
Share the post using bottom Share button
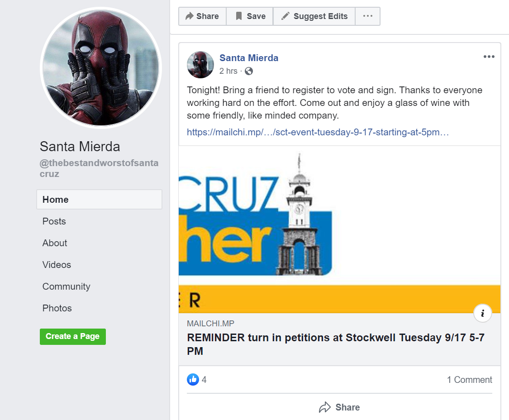339,407
